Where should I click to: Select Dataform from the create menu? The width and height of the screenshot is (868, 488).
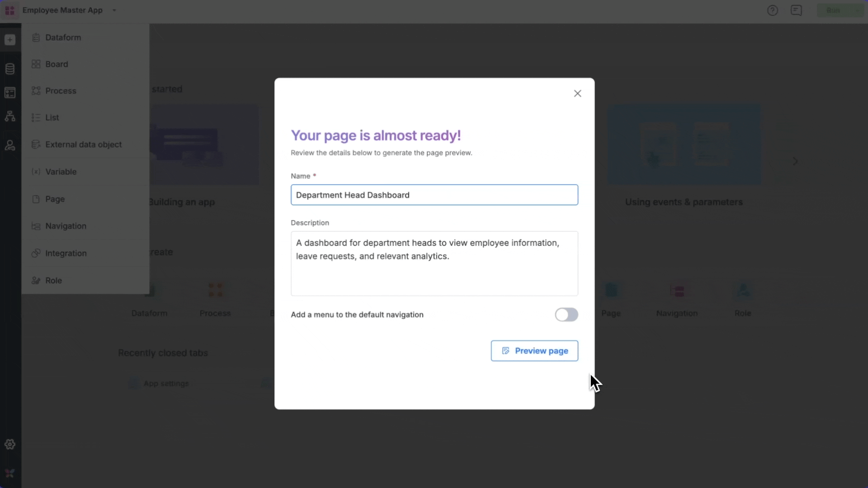(x=63, y=38)
